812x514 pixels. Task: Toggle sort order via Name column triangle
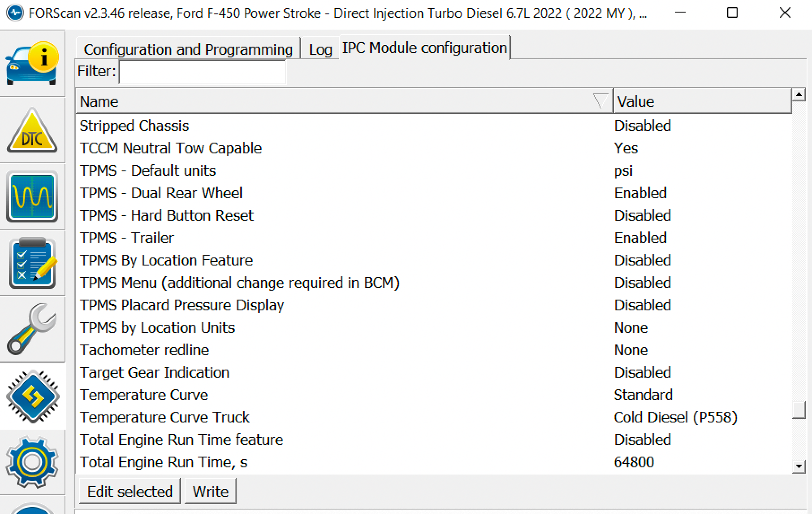[600, 101]
